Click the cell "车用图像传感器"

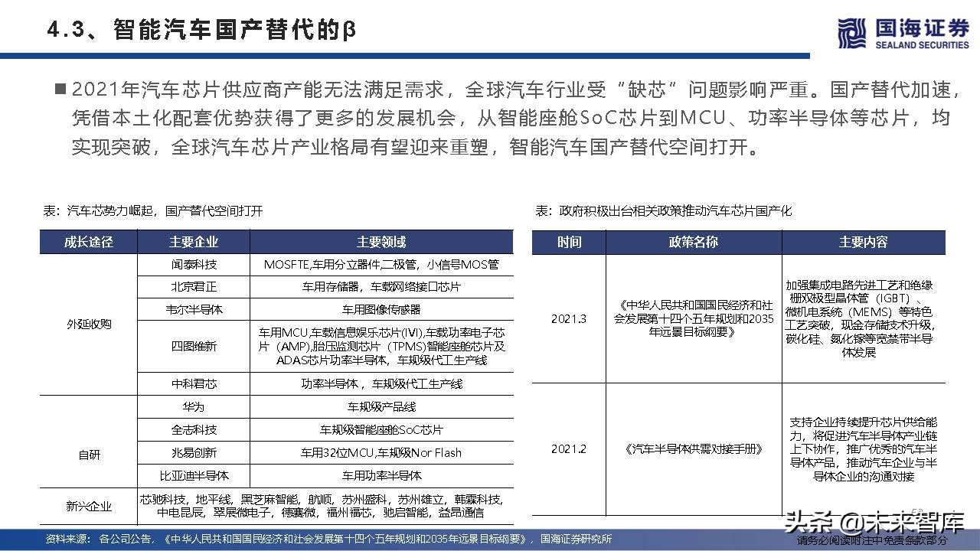coord(381,309)
